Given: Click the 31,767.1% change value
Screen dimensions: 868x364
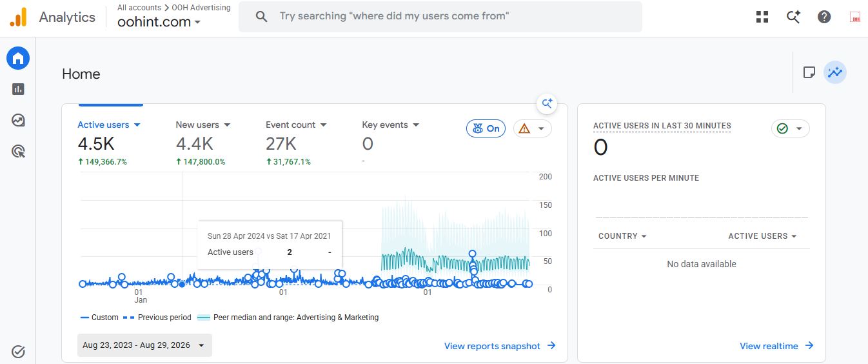Looking at the screenshot, I should pos(288,162).
